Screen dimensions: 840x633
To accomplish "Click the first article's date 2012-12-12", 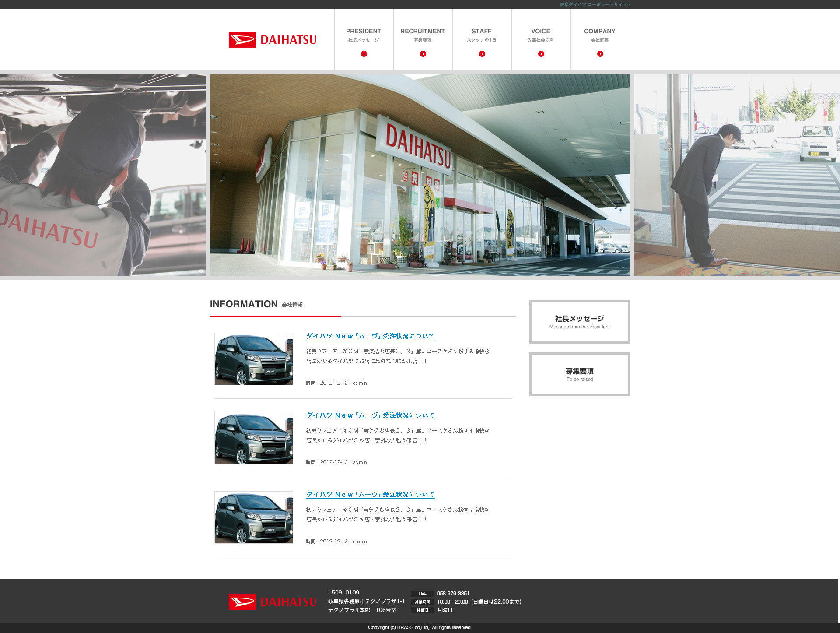I will tap(334, 383).
